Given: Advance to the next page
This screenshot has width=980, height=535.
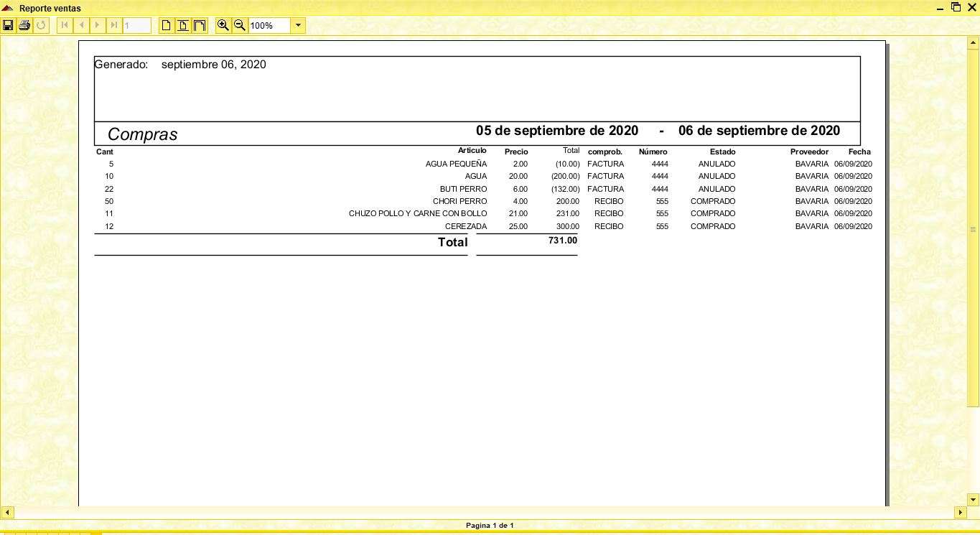Looking at the screenshot, I should (x=97, y=25).
